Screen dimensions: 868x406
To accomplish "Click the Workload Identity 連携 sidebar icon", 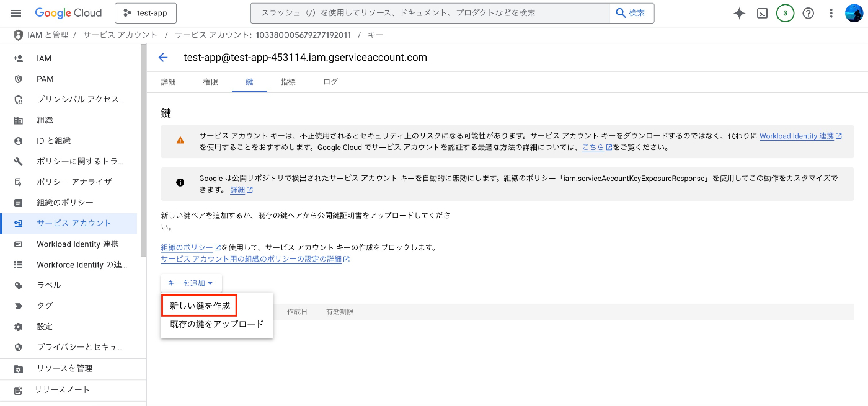I will click(x=18, y=244).
